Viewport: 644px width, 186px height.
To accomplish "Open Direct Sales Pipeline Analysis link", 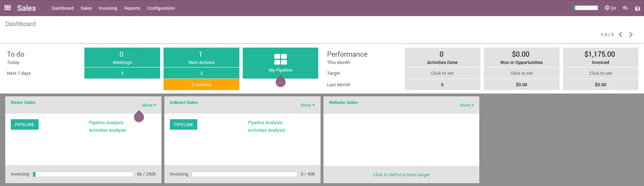I will pos(106,122).
